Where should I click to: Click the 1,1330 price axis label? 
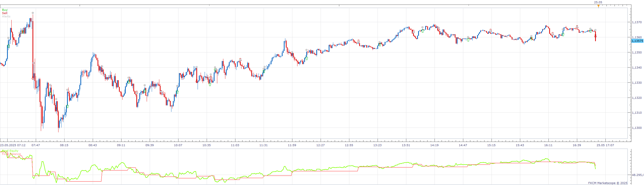pyautogui.click(x=637, y=83)
